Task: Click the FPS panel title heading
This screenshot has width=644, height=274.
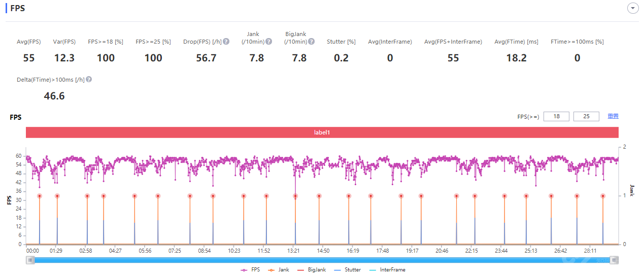Action: [18, 9]
